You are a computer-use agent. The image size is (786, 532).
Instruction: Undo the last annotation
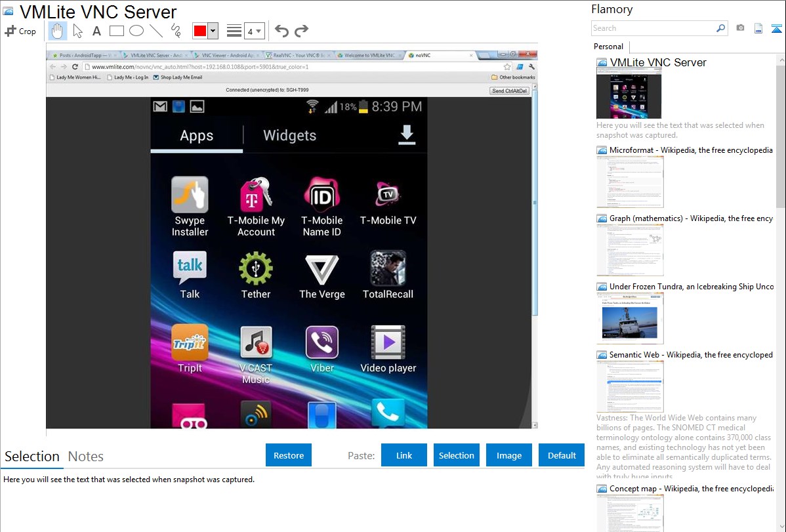tap(281, 31)
